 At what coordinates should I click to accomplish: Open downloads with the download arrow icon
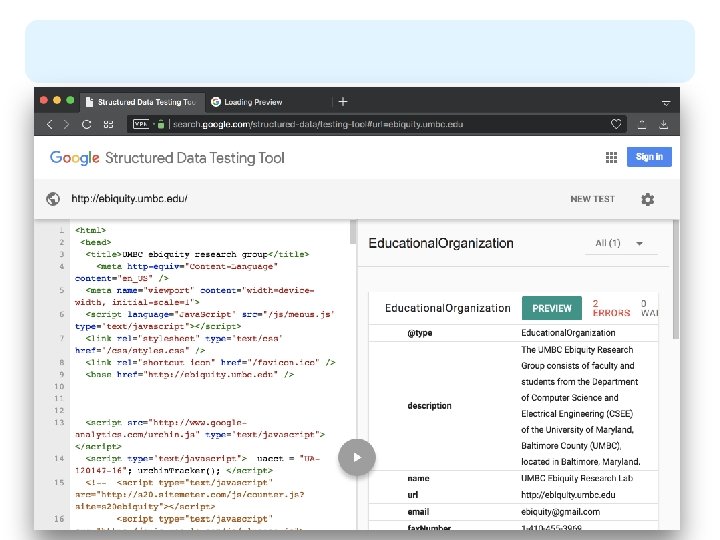pyautogui.click(x=664, y=124)
